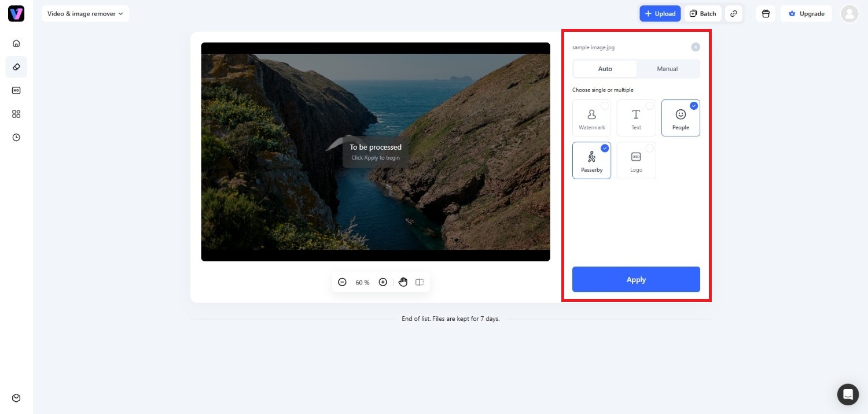Open the all tools grid icon
The height and width of the screenshot is (414, 868).
[16, 114]
